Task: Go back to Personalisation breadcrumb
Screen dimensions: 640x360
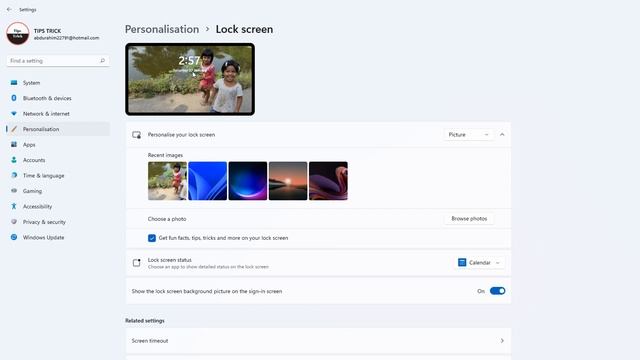Action: pyautogui.click(x=162, y=29)
